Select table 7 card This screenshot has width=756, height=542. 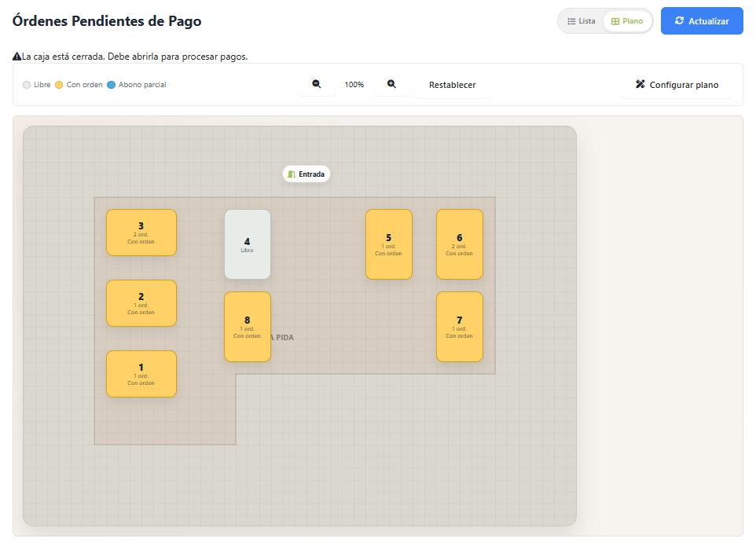[460, 327]
